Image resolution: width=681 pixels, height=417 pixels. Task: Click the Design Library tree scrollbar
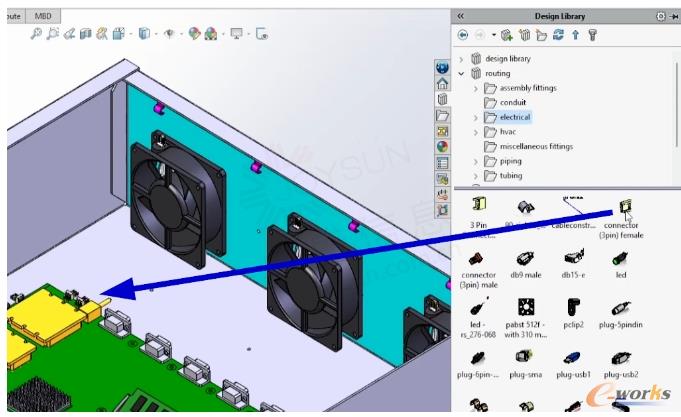point(677,104)
